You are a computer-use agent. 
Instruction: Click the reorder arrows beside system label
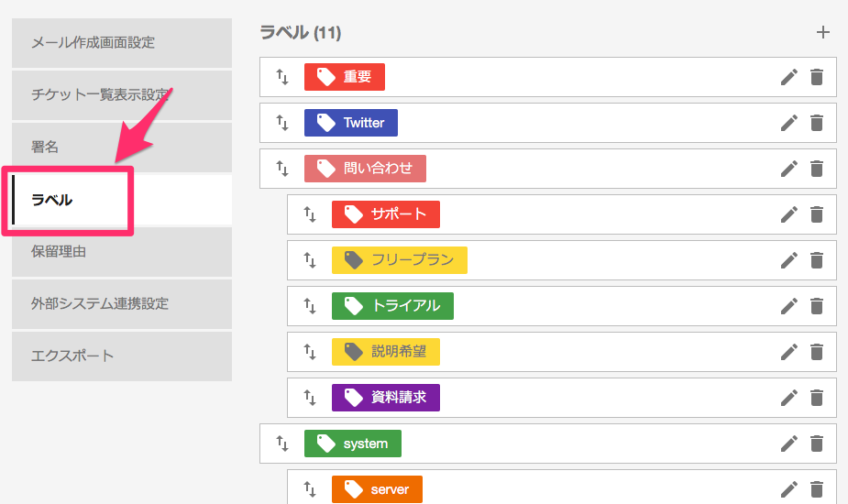pos(282,444)
